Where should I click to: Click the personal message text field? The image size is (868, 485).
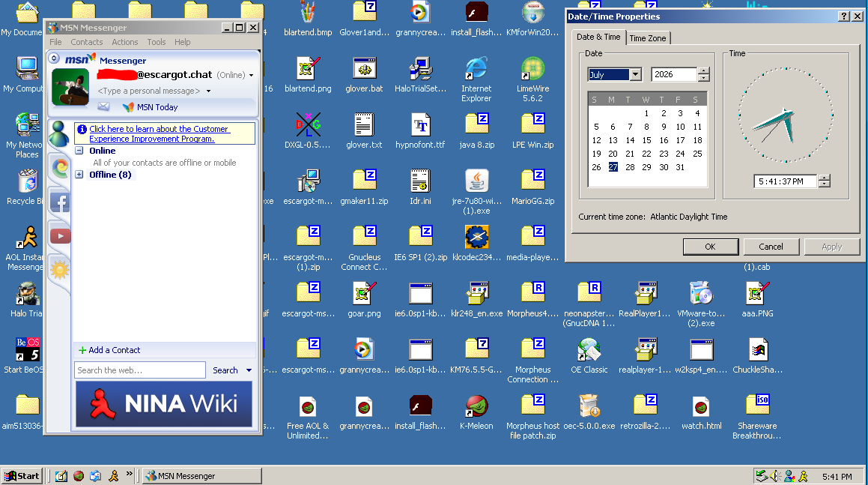tap(149, 91)
